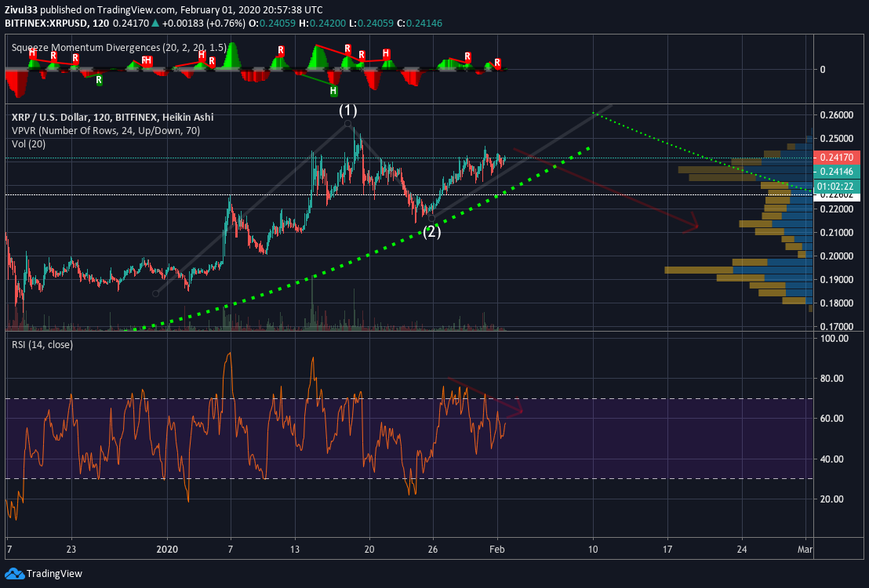Viewport: 869px width, 588px height.
Task: Click the '17' date axis label
Action: coord(667,550)
